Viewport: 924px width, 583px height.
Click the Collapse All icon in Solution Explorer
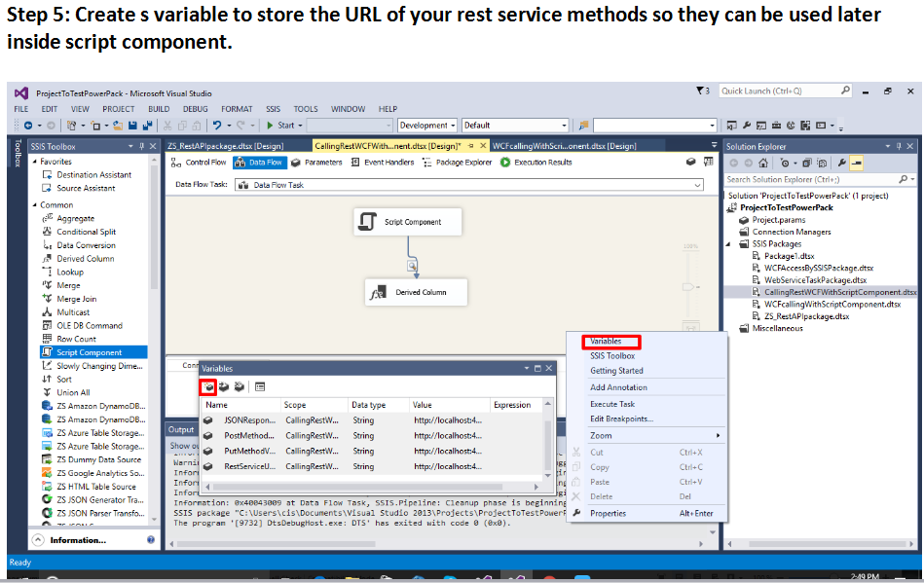(807, 164)
